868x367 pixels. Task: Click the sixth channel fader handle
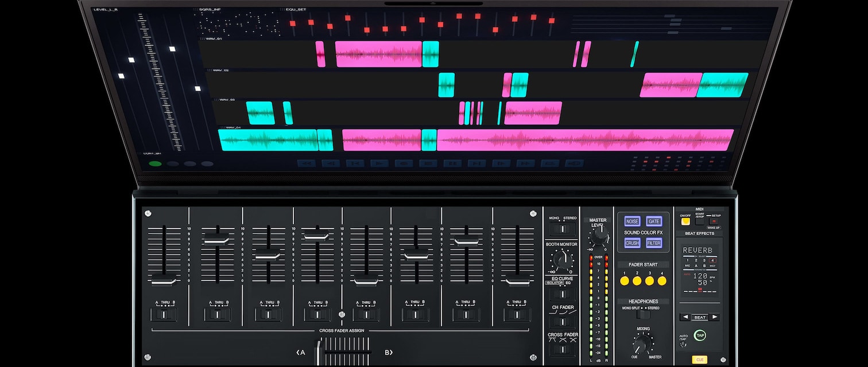[416, 255]
